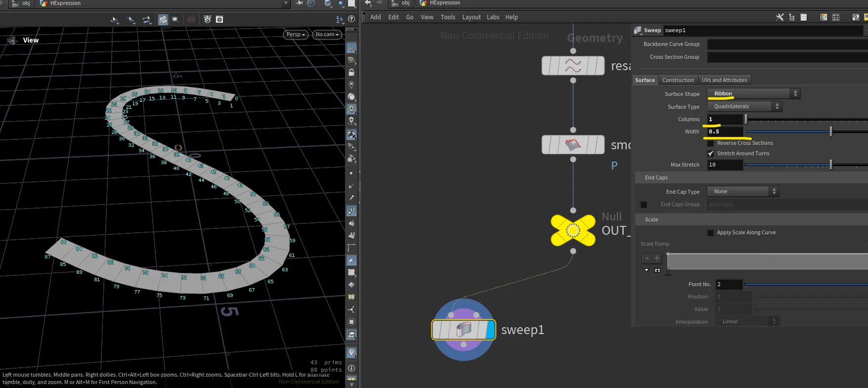Viewport: 868px width, 388px height.
Task: Toggle point numbers display icon in side toolbar
Action: 351,211
